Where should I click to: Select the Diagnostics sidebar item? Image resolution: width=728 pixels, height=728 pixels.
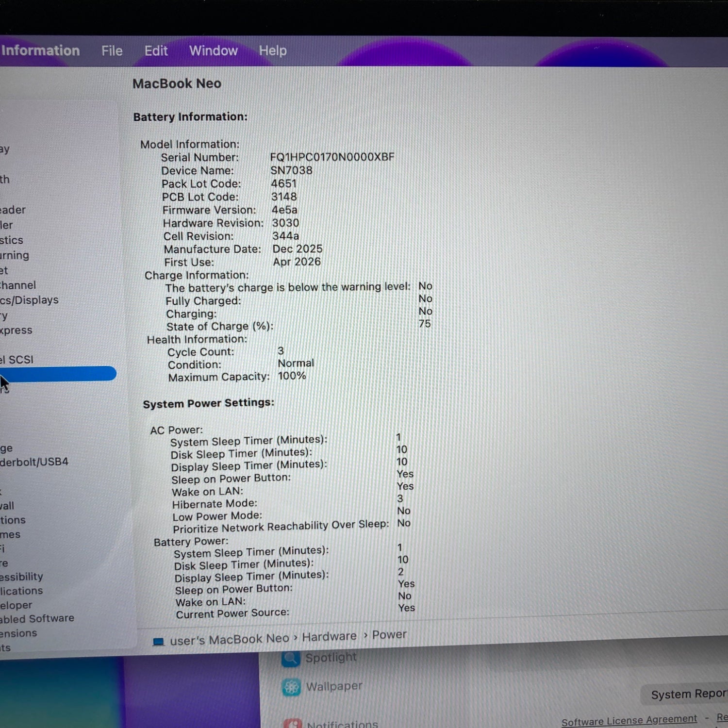point(12,240)
